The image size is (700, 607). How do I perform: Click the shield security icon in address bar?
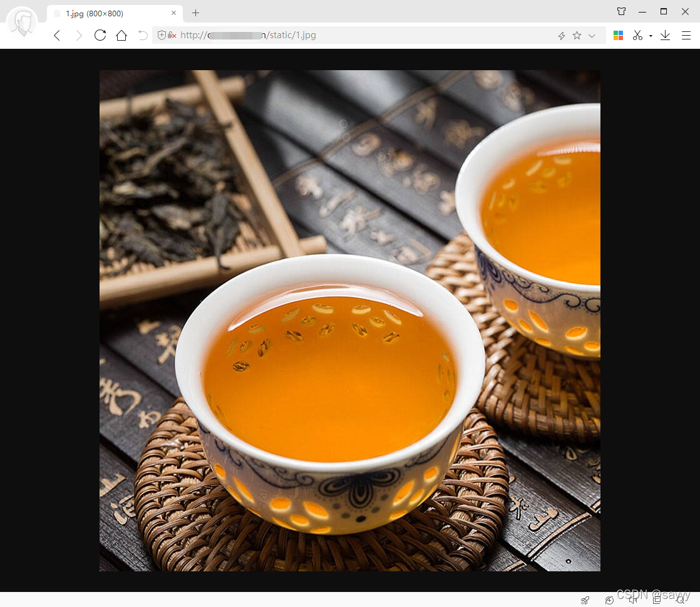tap(162, 35)
